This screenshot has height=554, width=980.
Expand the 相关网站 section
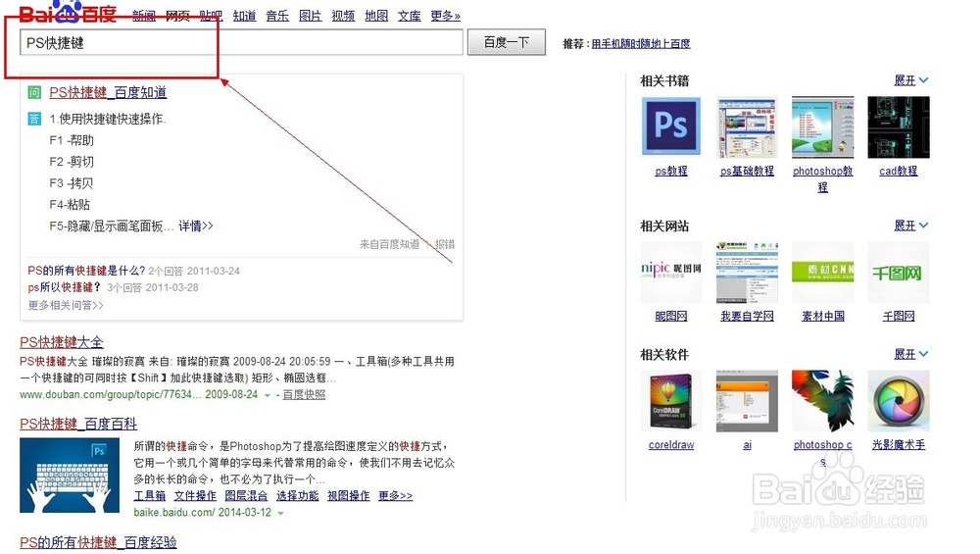(911, 226)
